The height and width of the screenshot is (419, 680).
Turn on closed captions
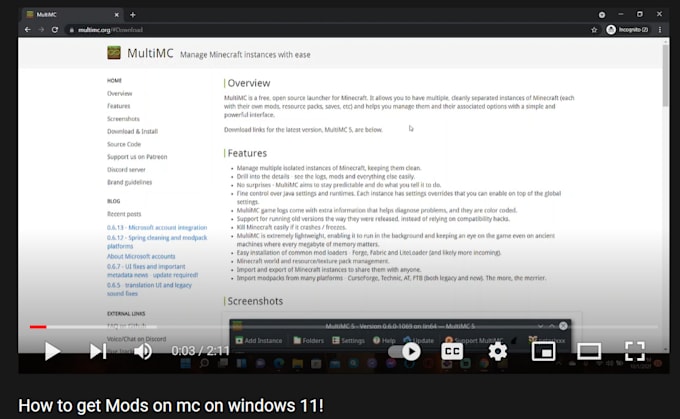[x=452, y=351]
